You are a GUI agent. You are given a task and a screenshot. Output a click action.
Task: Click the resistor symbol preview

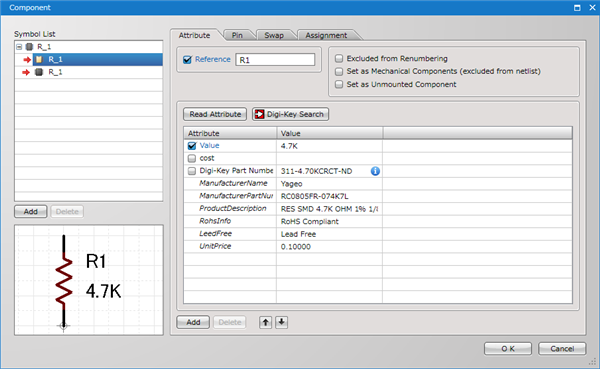click(x=89, y=280)
